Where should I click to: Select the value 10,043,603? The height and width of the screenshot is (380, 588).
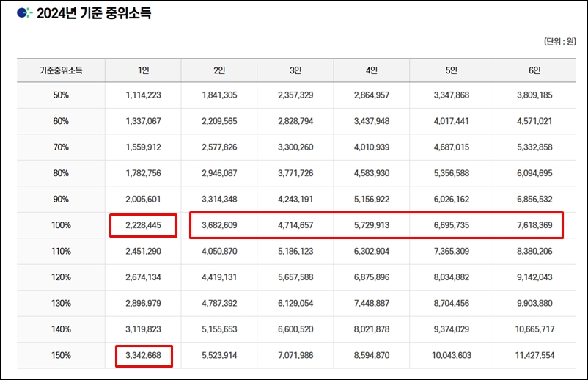452,355
